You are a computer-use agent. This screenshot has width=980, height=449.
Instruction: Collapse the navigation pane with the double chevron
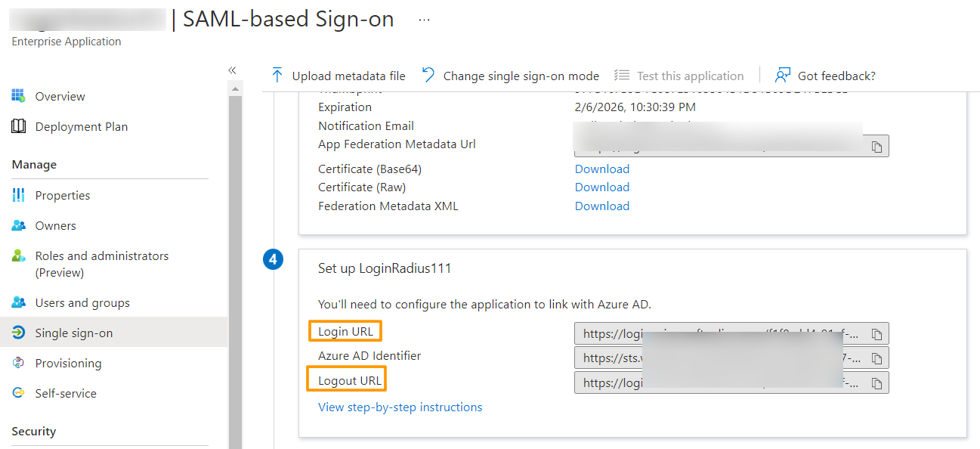pos(232,70)
